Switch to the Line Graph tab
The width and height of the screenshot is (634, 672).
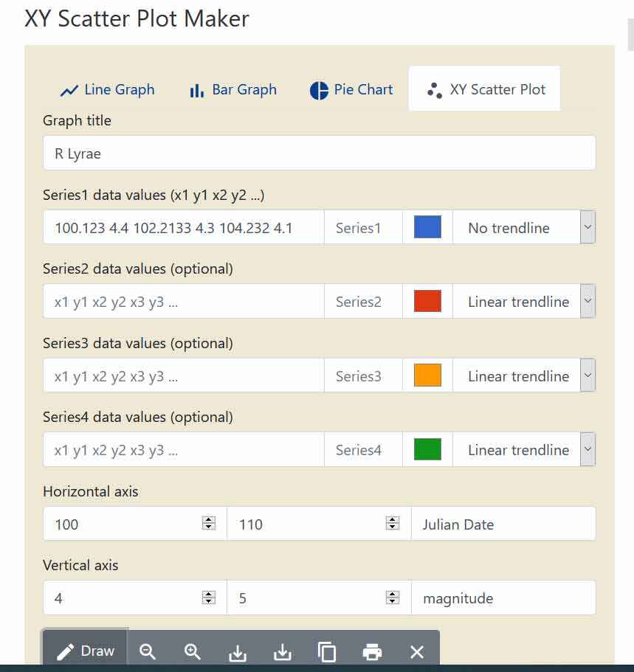click(107, 89)
